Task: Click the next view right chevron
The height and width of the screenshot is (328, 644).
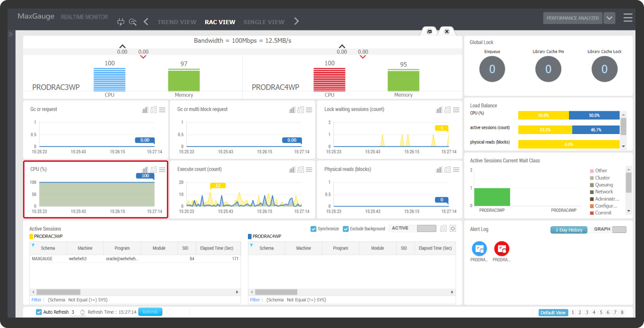Action: (x=296, y=21)
